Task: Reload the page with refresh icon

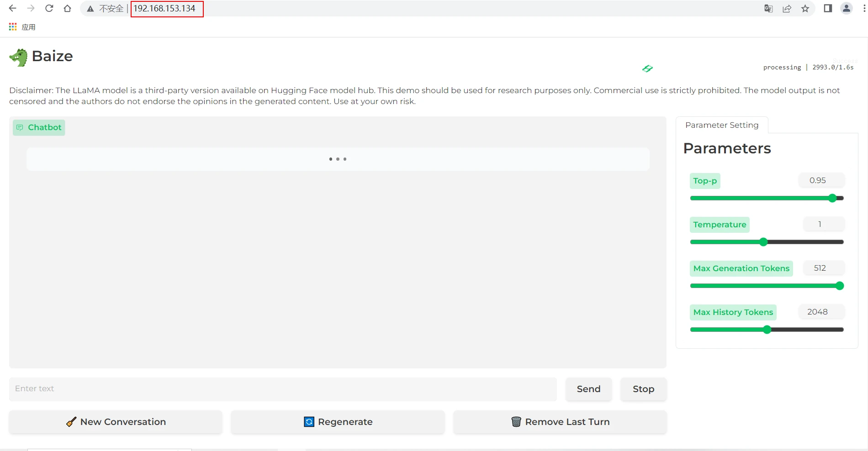Action: (x=49, y=8)
